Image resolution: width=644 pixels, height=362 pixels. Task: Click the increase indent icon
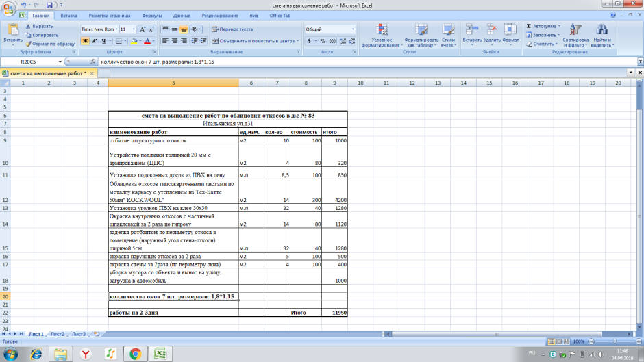tap(203, 41)
